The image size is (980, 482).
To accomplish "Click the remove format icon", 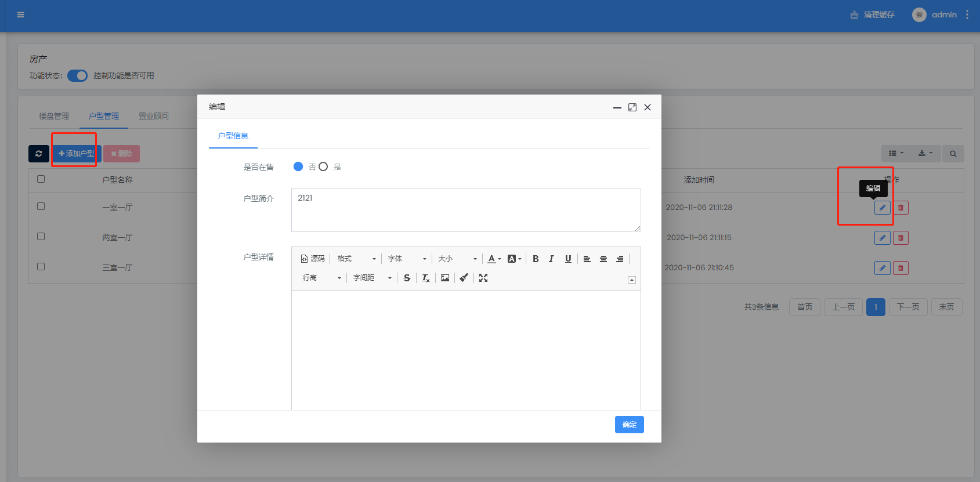I will (426, 278).
